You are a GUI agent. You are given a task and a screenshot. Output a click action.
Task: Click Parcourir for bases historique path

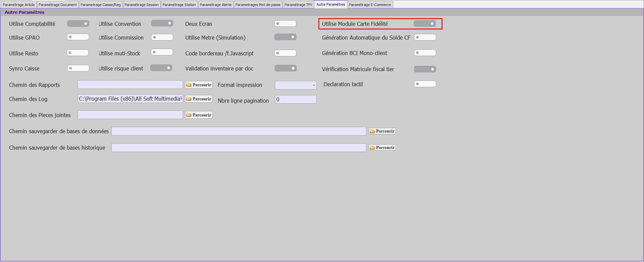pyautogui.click(x=382, y=148)
